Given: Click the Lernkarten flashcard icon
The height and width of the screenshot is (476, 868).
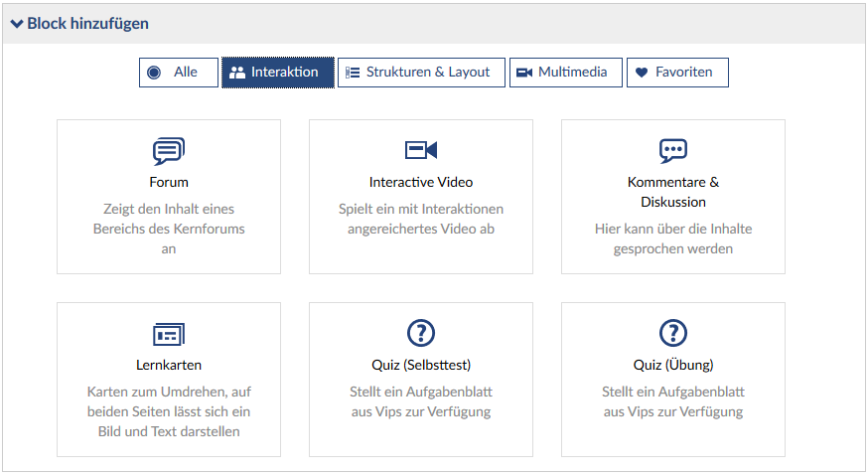Looking at the screenshot, I should (x=169, y=334).
